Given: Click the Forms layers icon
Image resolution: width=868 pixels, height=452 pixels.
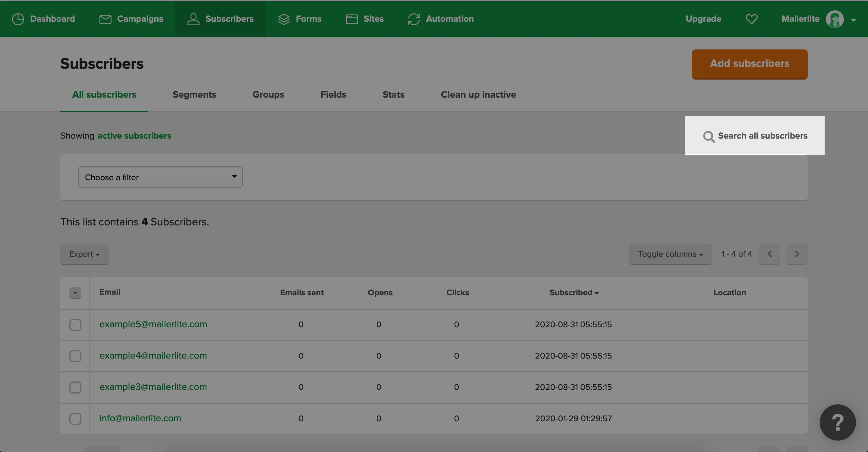Looking at the screenshot, I should tap(284, 19).
